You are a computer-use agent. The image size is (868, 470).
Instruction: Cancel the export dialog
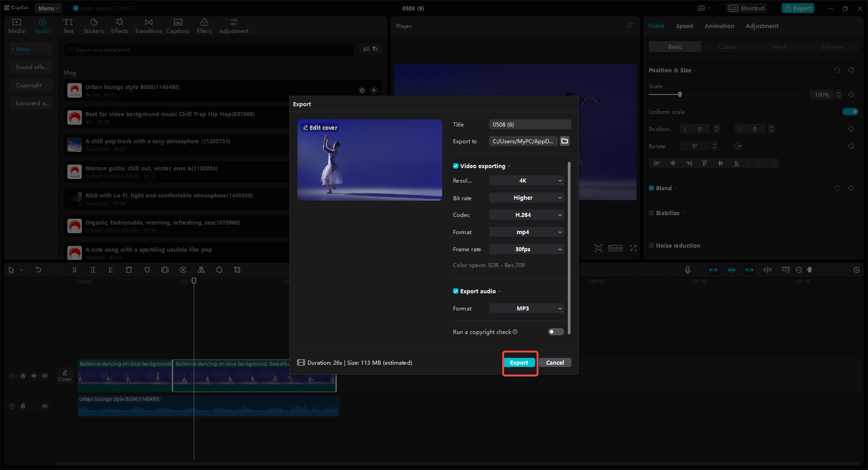(555, 362)
